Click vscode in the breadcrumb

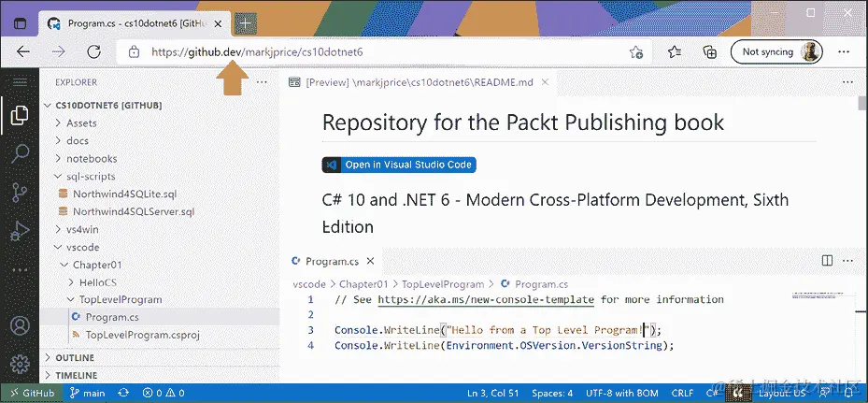pyautogui.click(x=309, y=284)
